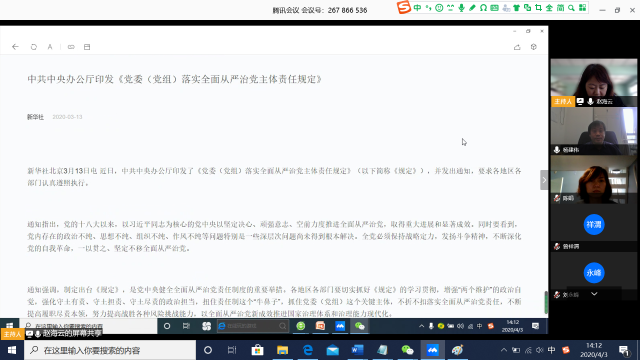Go back with the article back arrow

coord(15,47)
